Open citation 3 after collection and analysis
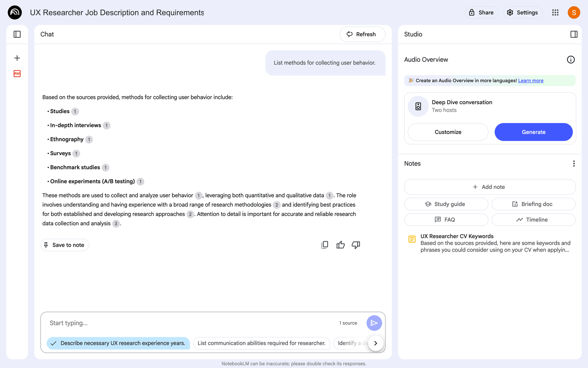Image resolution: width=588 pixels, height=368 pixels. (x=116, y=224)
